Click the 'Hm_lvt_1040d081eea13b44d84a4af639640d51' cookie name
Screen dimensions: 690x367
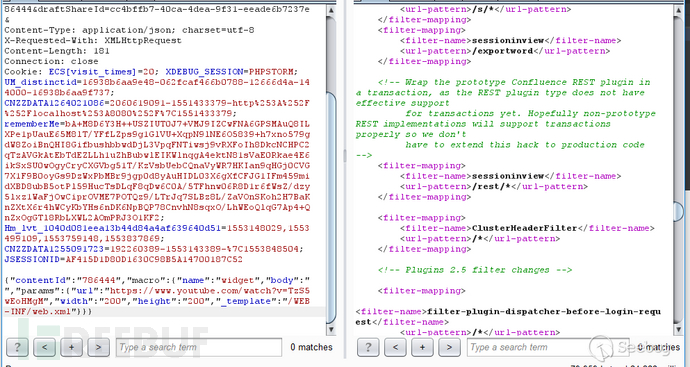[113, 228]
